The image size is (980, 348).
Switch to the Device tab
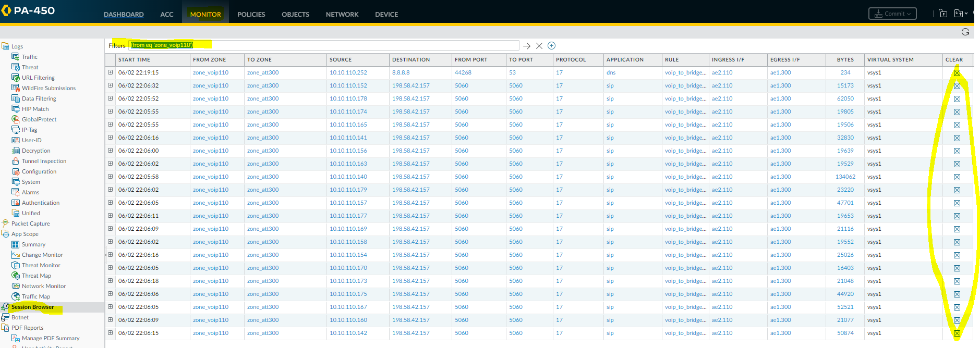click(386, 15)
